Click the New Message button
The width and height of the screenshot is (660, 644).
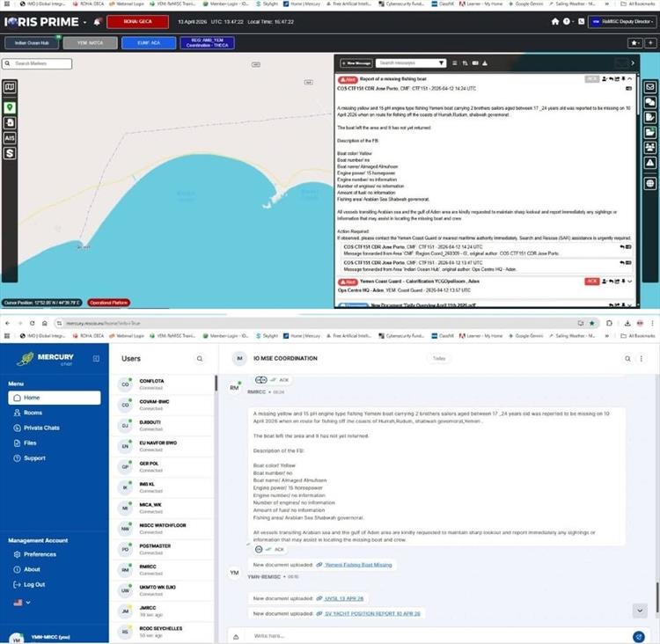tap(356, 63)
